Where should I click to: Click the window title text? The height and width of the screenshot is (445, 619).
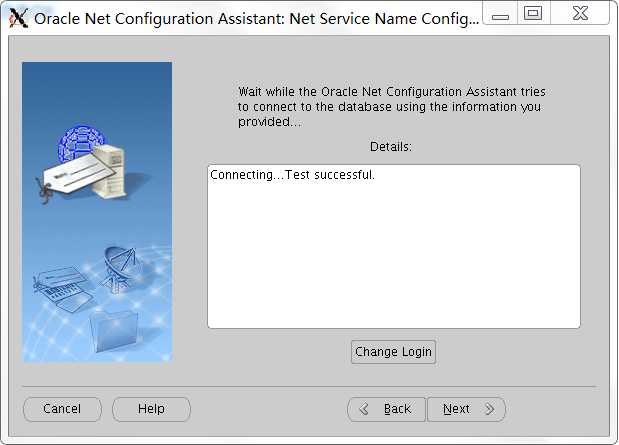(x=257, y=19)
